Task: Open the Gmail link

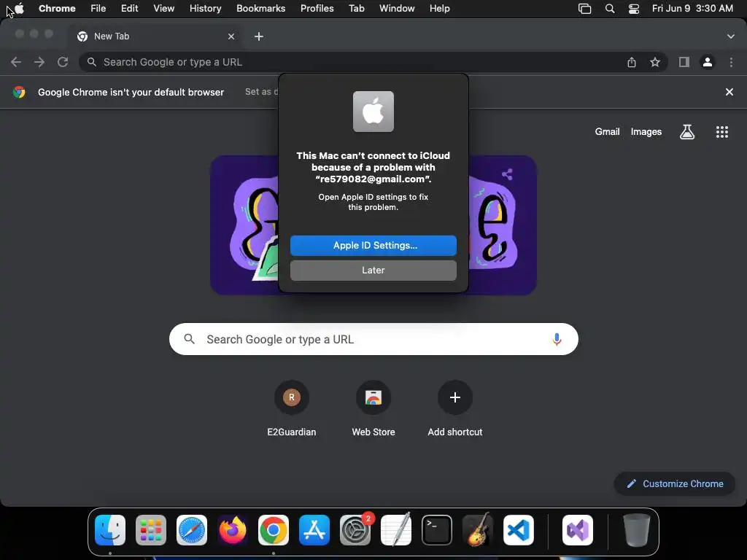Action: [607, 132]
